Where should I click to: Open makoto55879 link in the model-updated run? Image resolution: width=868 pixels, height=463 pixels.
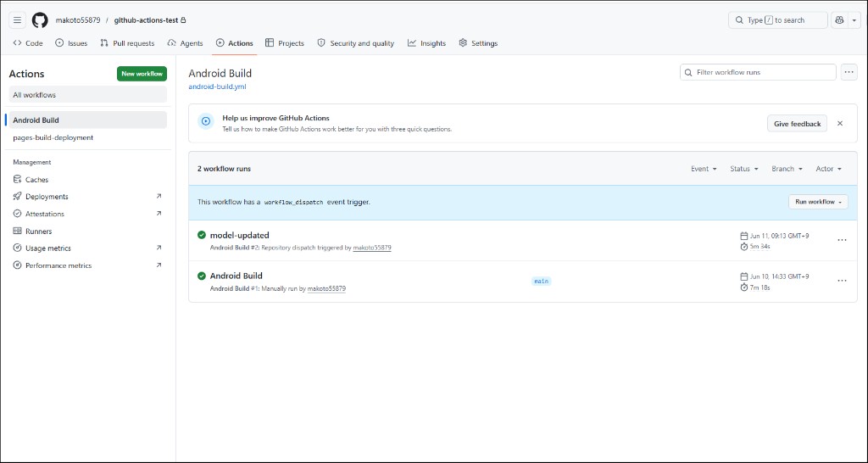coord(372,248)
